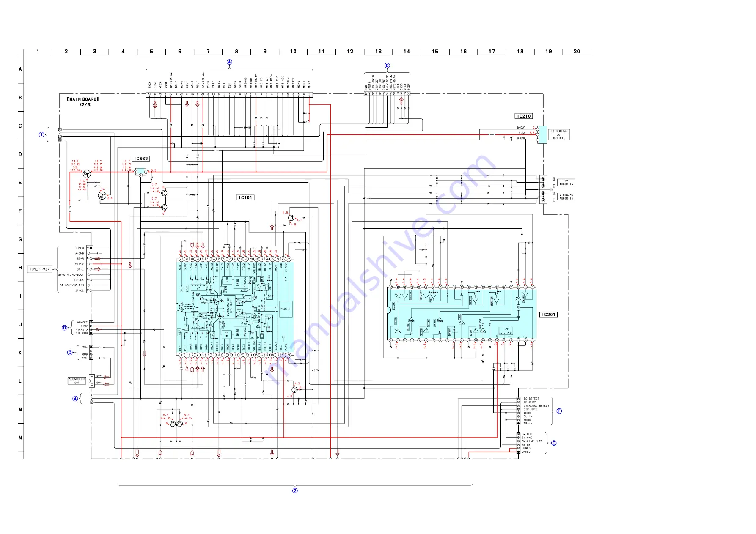Click the circled 4 reference marker

75,398
